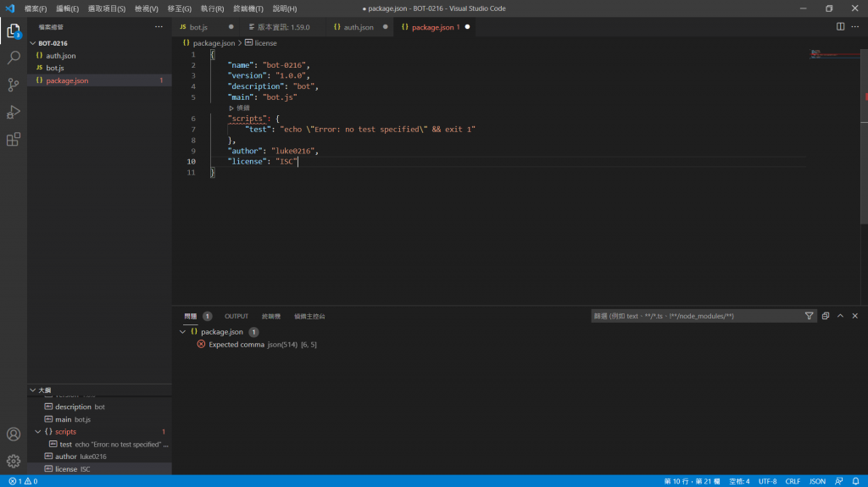Open the 編輯(E) menu

click(x=67, y=8)
